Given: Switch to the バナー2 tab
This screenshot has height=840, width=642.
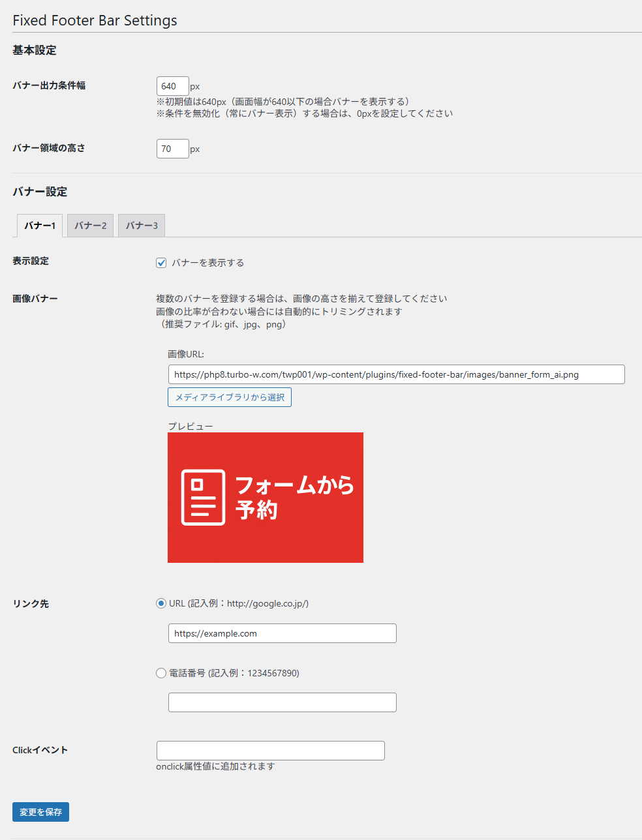Looking at the screenshot, I should click(89, 225).
